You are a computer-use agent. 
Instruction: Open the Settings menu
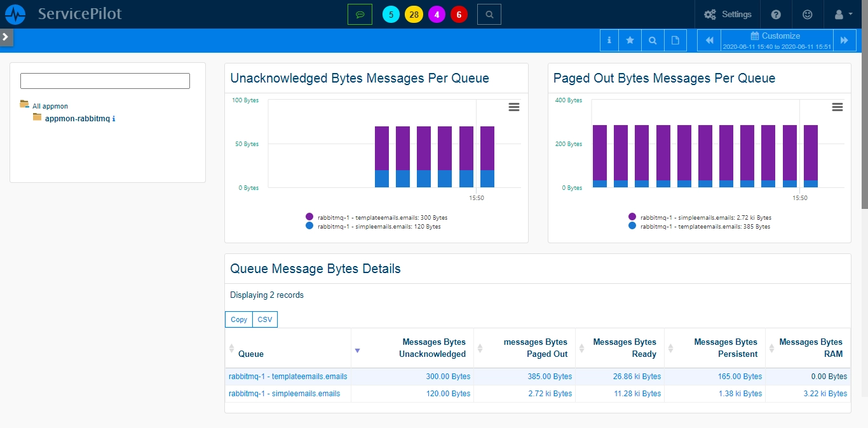[728, 14]
